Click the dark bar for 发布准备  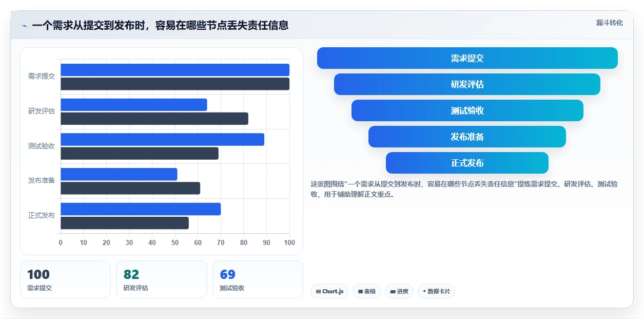click(130, 188)
